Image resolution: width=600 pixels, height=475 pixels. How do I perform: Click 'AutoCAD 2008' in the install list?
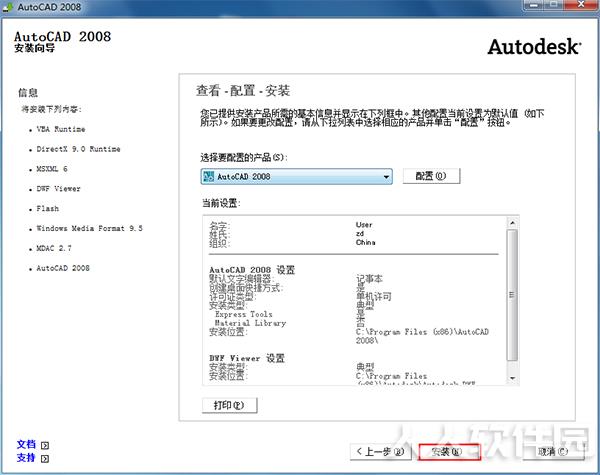(x=63, y=268)
